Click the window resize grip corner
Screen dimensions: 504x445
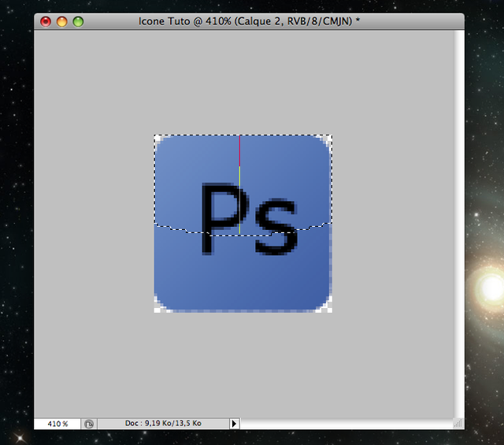click(x=458, y=424)
